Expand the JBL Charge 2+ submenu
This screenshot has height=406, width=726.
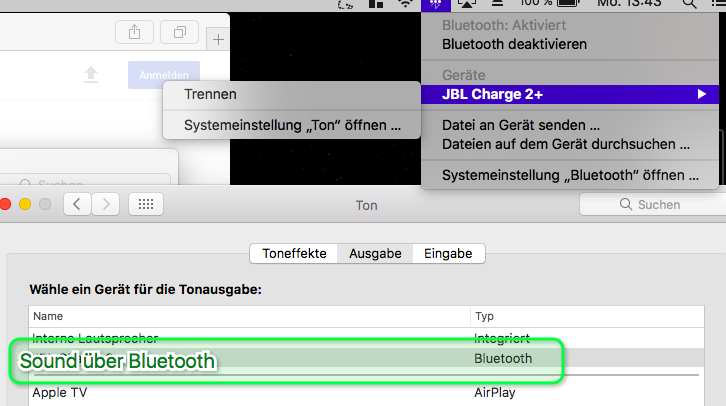click(570, 94)
